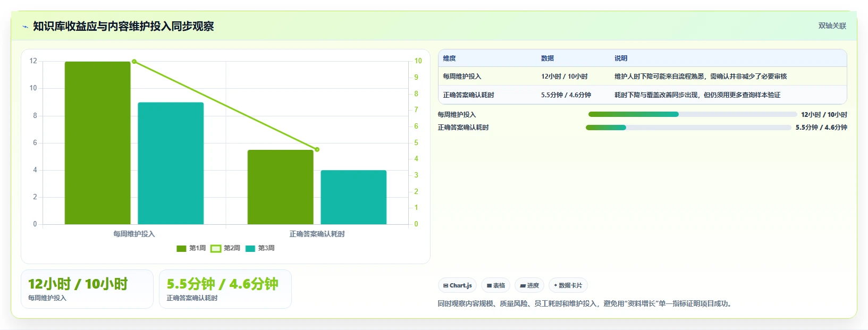Click the 5.5分钟 / 4.6分钟 data card

coord(225,289)
